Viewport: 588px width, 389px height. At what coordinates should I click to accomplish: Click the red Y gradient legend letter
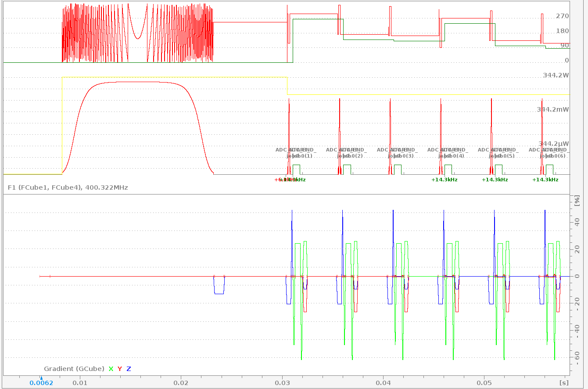click(120, 369)
